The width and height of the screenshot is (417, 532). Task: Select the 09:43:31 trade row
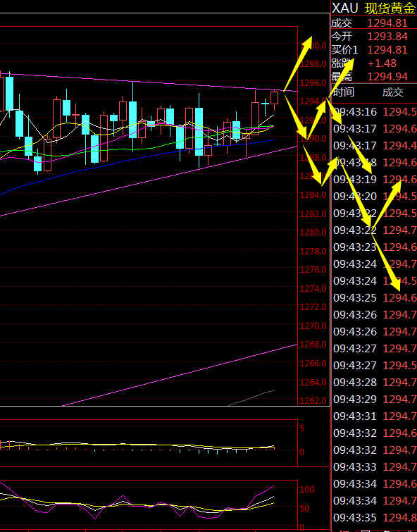click(375, 416)
